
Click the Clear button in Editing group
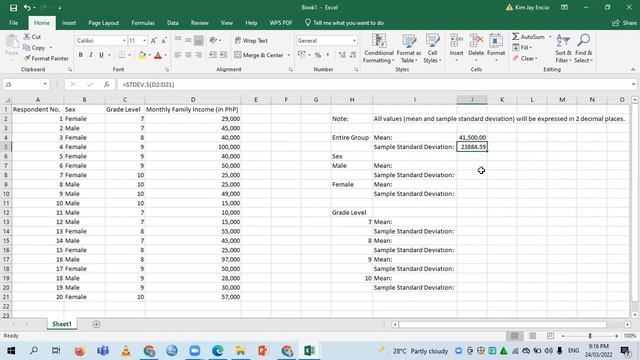(x=525, y=58)
